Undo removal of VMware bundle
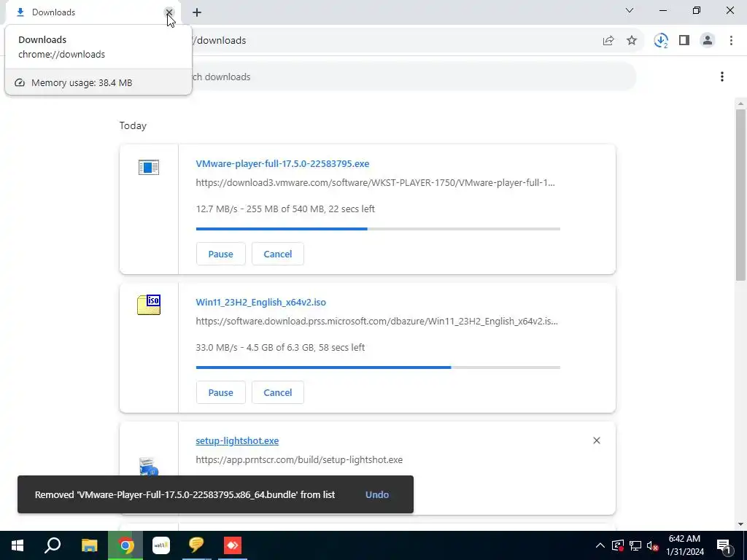747x560 pixels. click(x=377, y=494)
